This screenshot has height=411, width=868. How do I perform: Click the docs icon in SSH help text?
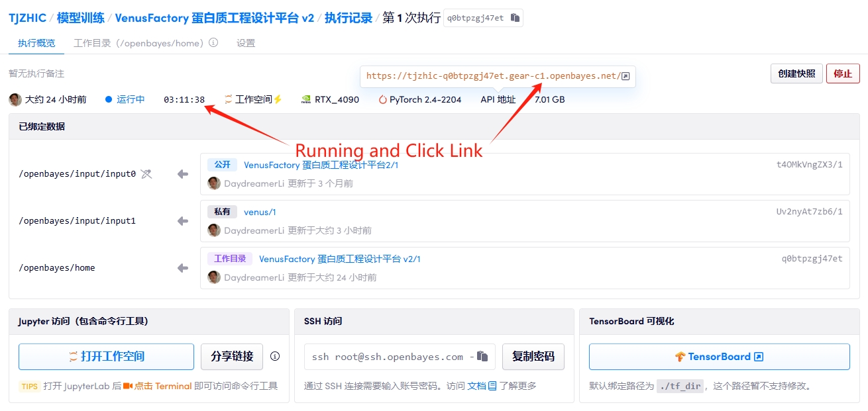(x=492, y=386)
